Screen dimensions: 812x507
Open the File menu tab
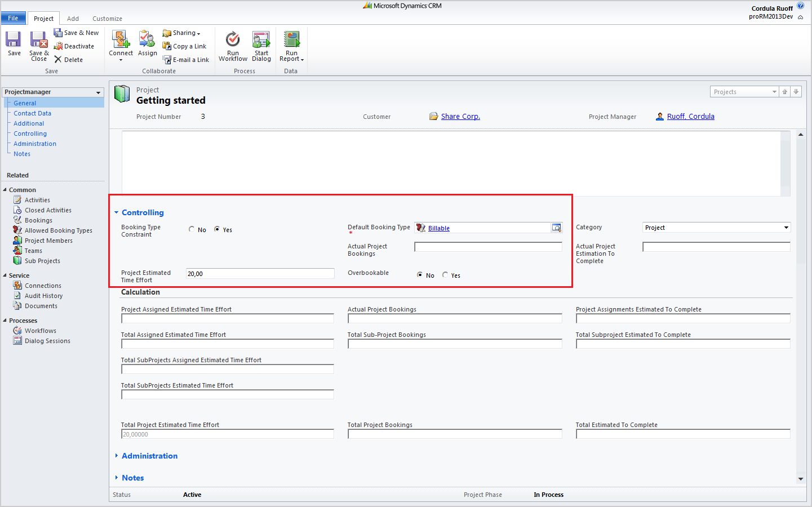tap(13, 18)
